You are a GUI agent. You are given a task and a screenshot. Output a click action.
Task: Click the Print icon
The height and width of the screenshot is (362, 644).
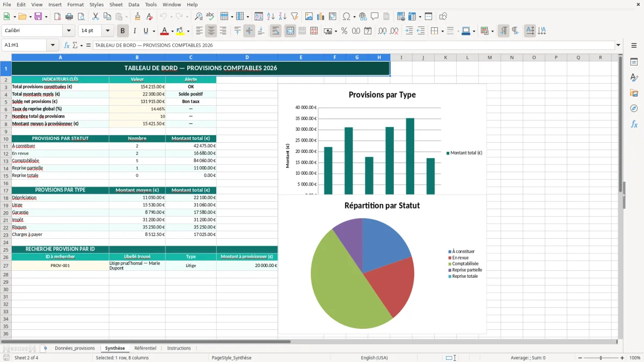point(69,17)
